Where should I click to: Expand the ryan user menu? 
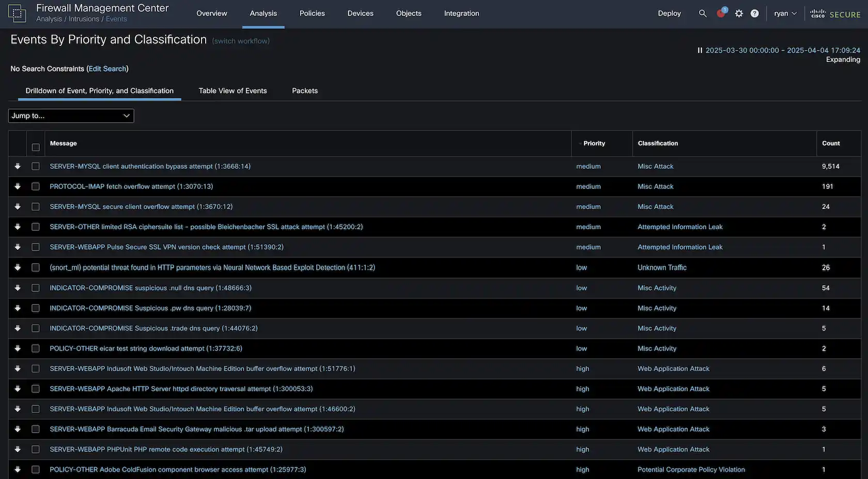(785, 13)
